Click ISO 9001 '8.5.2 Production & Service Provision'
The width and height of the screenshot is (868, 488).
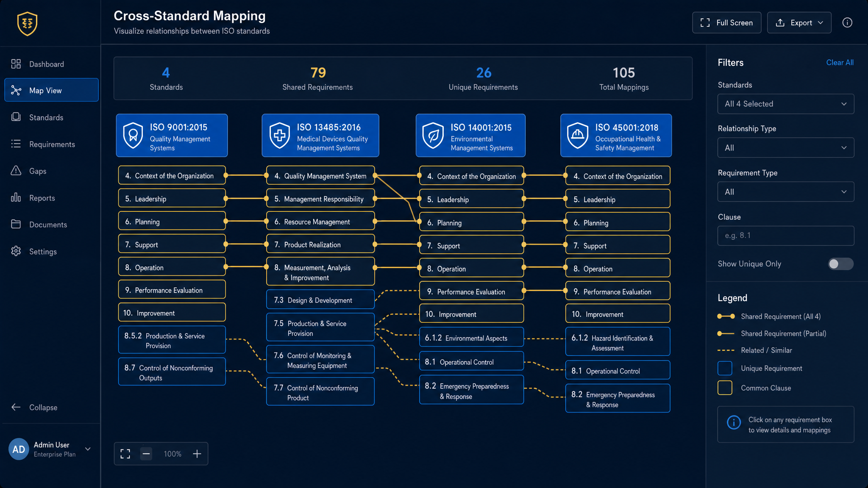click(172, 340)
